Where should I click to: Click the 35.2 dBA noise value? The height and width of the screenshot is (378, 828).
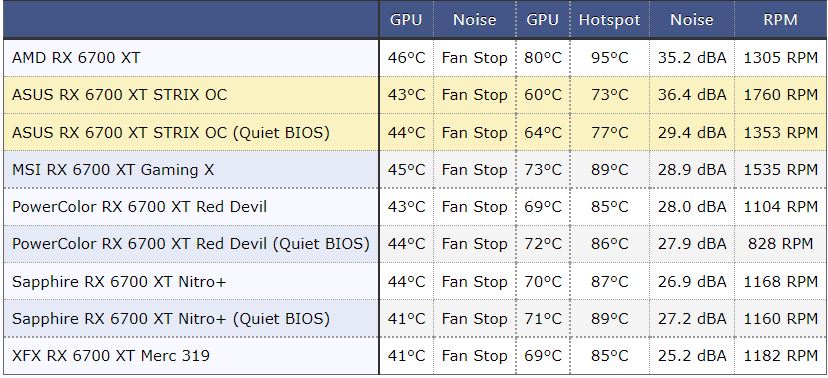[x=692, y=58]
